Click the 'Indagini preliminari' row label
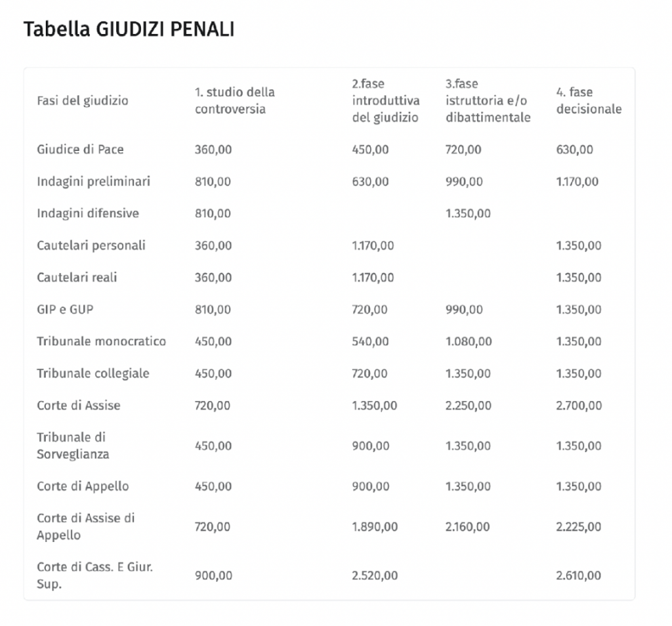This screenshot has height=626, width=672. click(x=93, y=181)
